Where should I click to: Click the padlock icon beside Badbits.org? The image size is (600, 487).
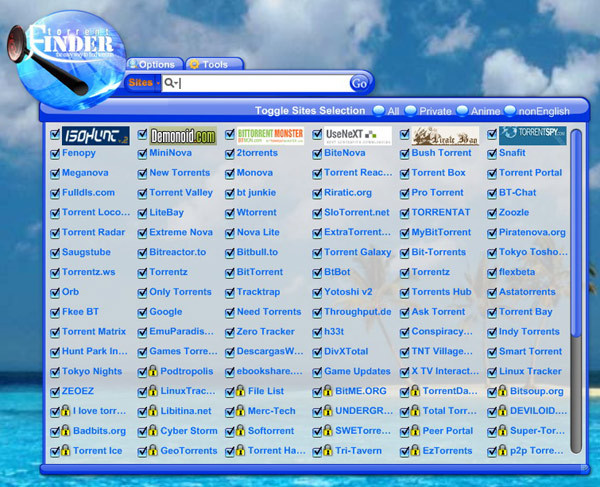[x=65, y=430]
